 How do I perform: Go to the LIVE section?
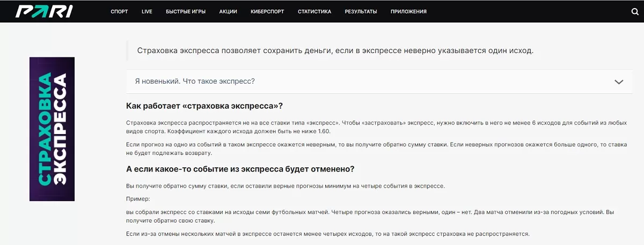[x=147, y=11]
